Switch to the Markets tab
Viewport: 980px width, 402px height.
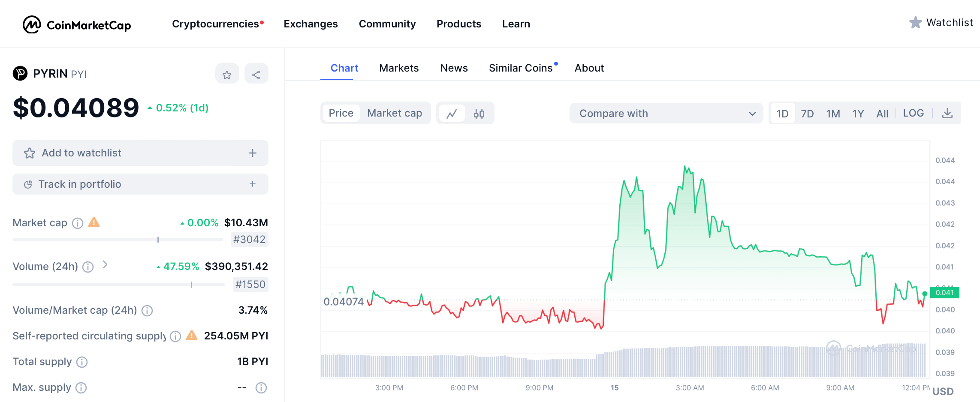pyautogui.click(x=399, y=68)
